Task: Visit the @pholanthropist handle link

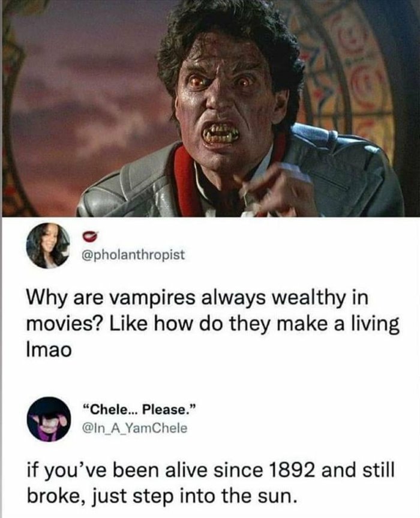Action: (x=133, y=254)
